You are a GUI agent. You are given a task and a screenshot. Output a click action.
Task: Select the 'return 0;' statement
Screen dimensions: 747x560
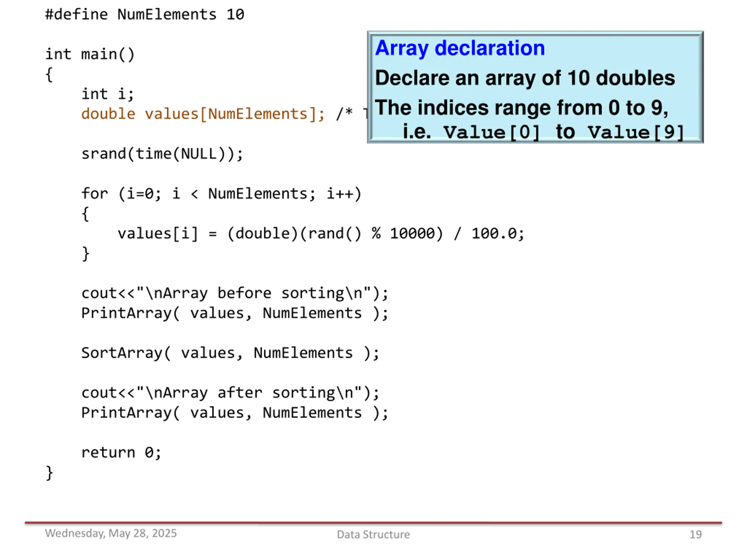[x=121, y=453]
